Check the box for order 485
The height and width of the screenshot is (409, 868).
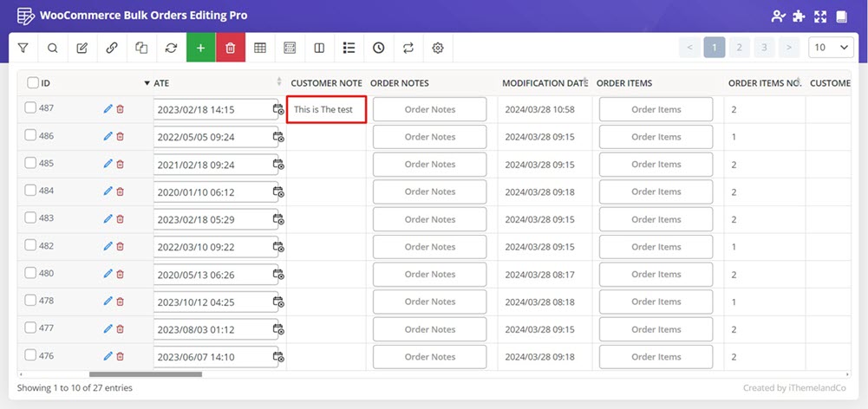click(x=29, y=163)
